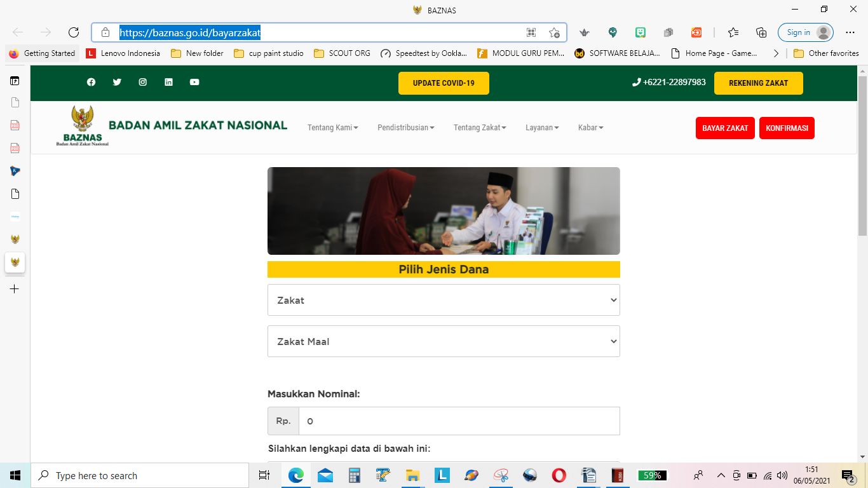Click the lotus-shaped extension icon
This screenshot has width=868, height=488.
tap(585, 32)
